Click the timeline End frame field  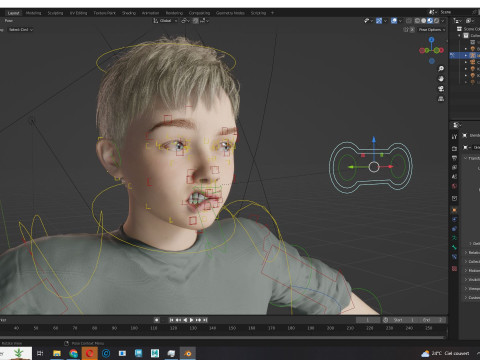[432, 320]
